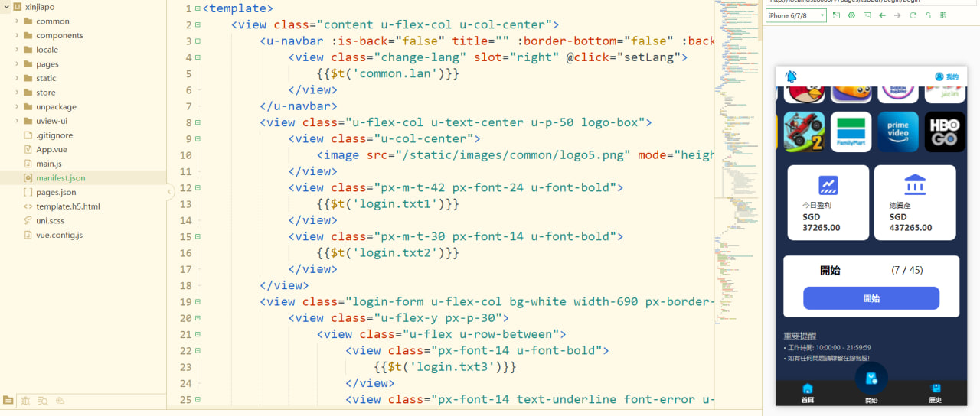The height and width of the screenshot is (416, 980).
Task: Click the QR code icon in preview toolbar
Action: click(x=943, y=15)
